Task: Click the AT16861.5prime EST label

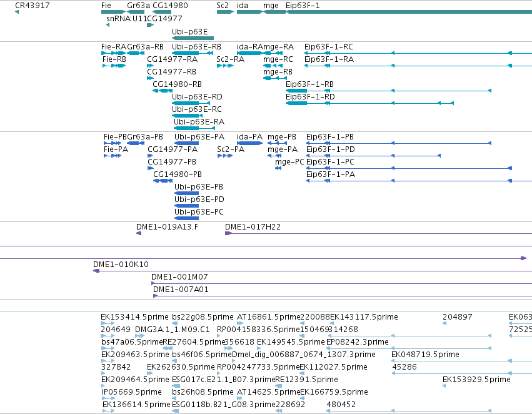Action: [269, 317]
